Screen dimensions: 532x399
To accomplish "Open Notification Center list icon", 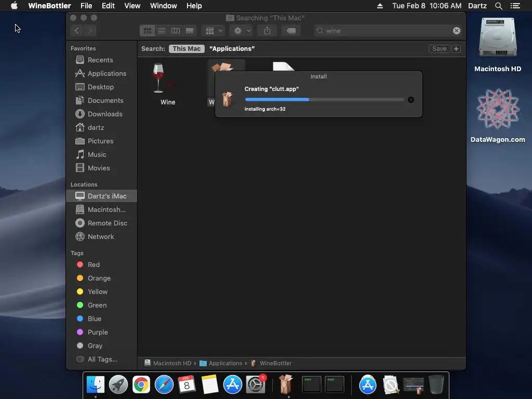I will pos(515,6).
